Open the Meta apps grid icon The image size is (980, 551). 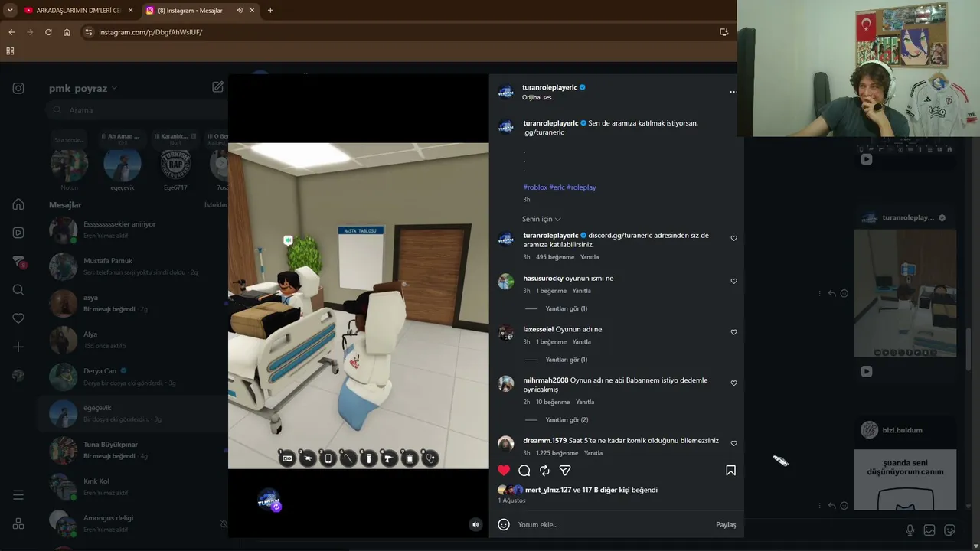pos(18,523)
